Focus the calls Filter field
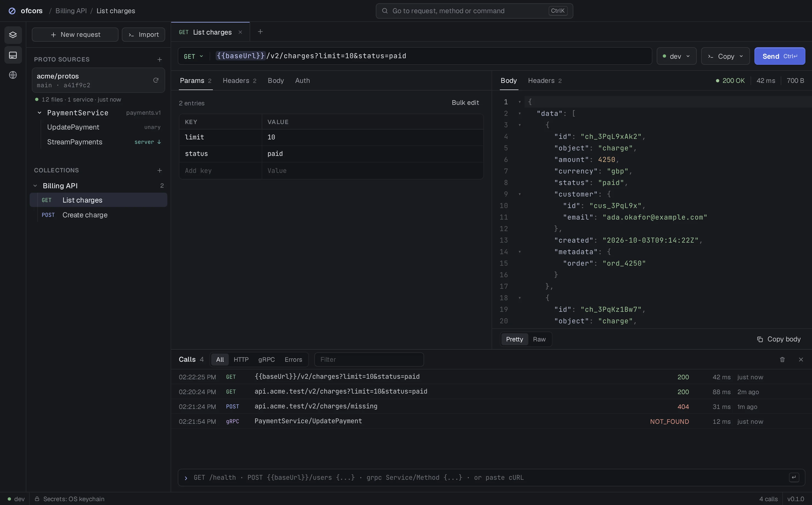 [x=369, y=359]
